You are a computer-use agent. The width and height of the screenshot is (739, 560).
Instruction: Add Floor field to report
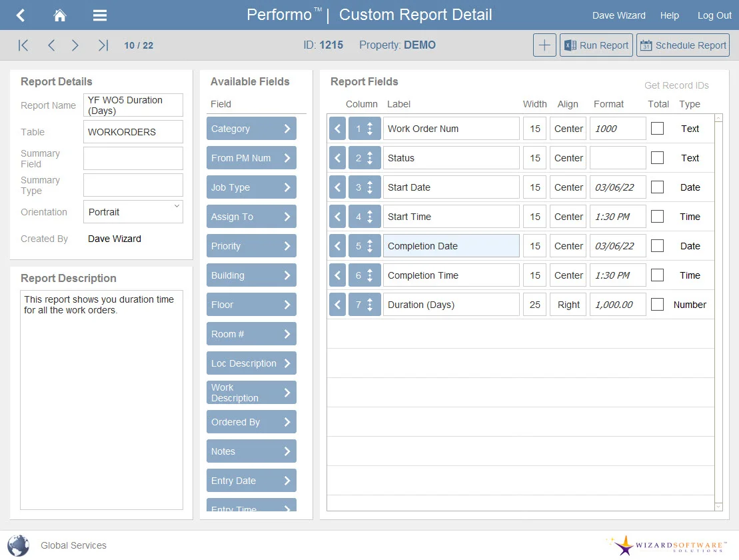(x=251, y=305)
